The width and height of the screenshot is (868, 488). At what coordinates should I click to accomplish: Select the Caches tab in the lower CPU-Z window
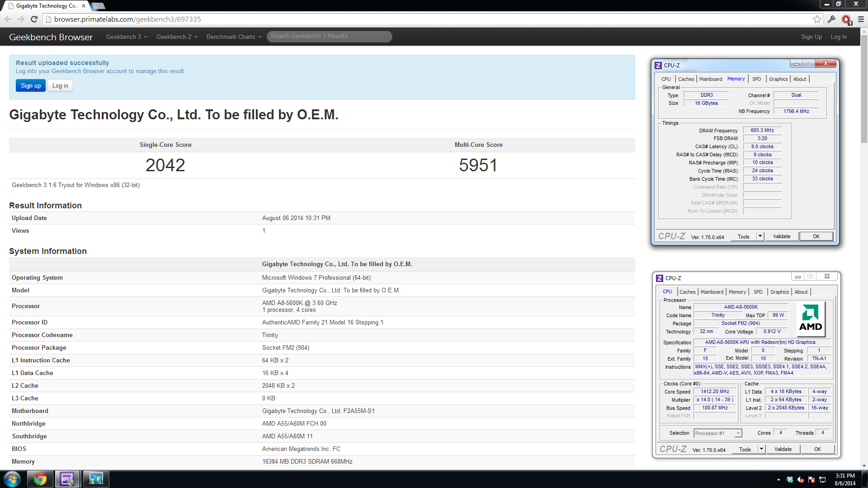(687, 292)
